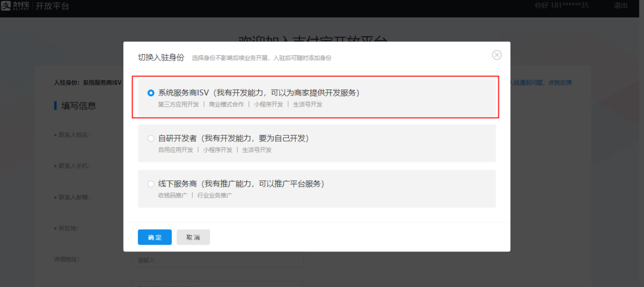Click 小程序开发 text in 自研开发者 option
Screen dimensions: 644x287
pos(218,150)
